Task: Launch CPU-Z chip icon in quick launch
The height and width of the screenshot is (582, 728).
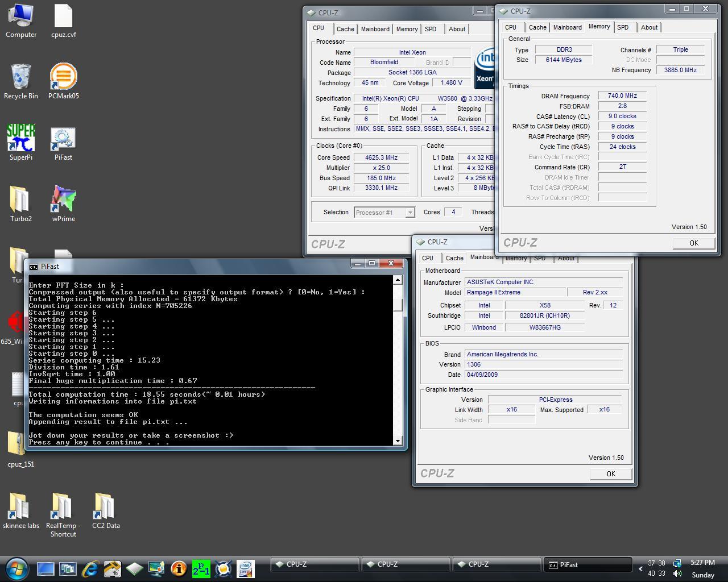Action: tap(134, 568)
